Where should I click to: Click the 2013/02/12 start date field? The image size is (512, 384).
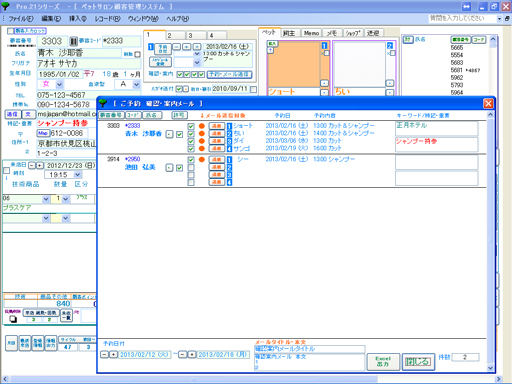click(145, 354)
